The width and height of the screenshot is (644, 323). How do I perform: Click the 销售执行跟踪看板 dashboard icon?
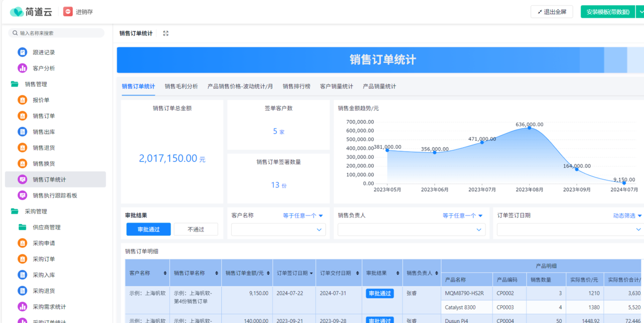(x=22, y=196)
